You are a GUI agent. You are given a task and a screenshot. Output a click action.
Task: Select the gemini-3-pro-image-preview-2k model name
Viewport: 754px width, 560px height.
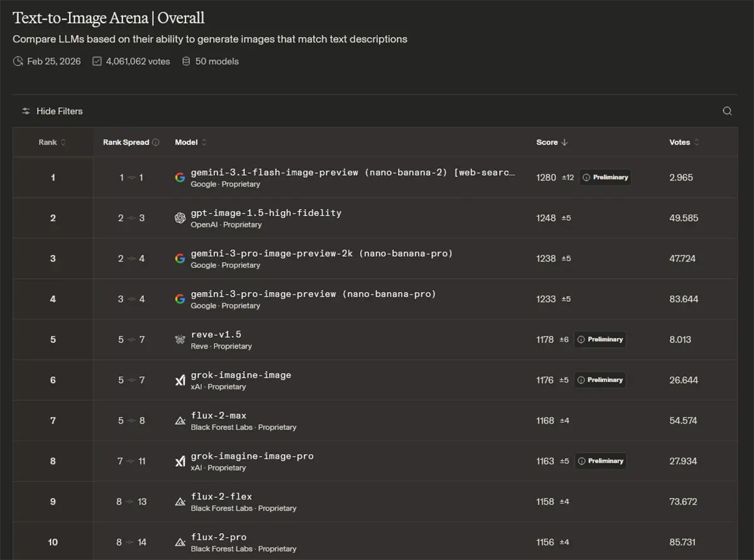coord(321,254)
